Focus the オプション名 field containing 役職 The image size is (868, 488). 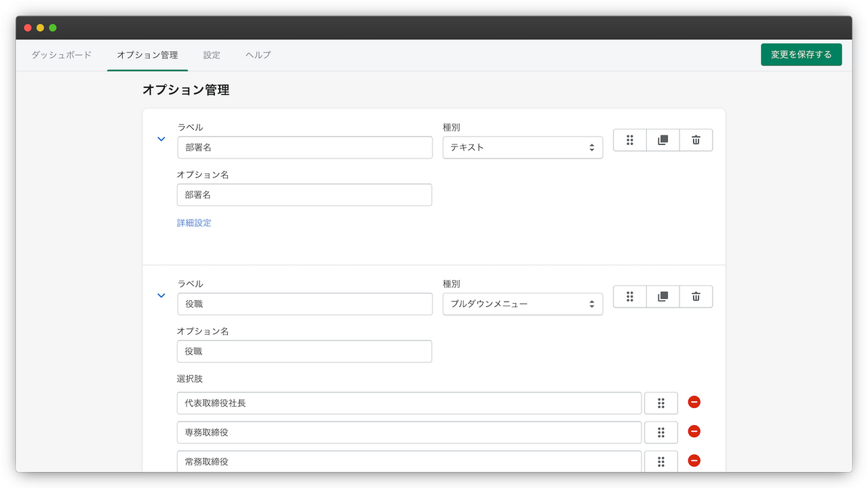point(304,352)
